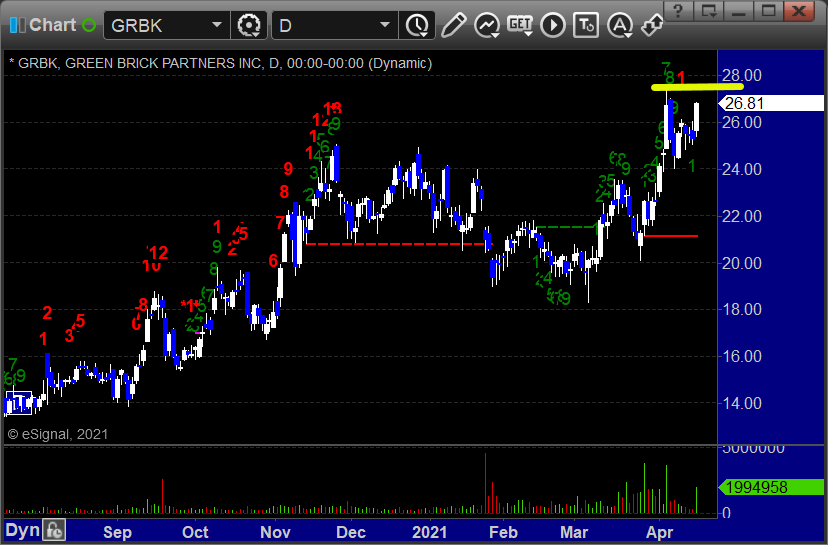Click the Apr label on time axis

pos(660,532)
